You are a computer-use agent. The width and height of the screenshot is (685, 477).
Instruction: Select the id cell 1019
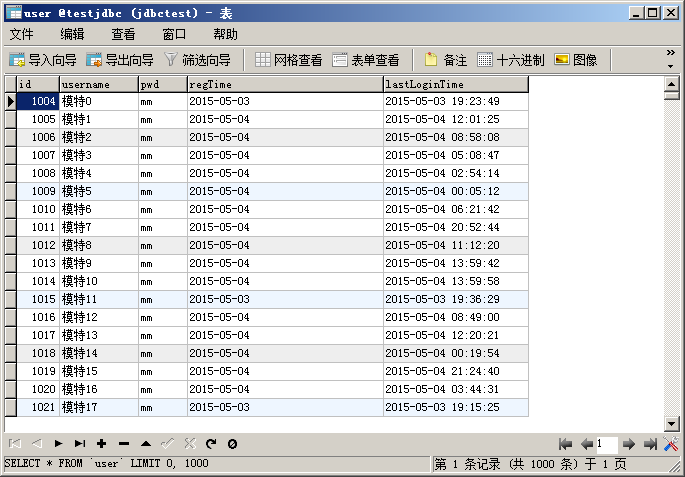tap(38, 371)
